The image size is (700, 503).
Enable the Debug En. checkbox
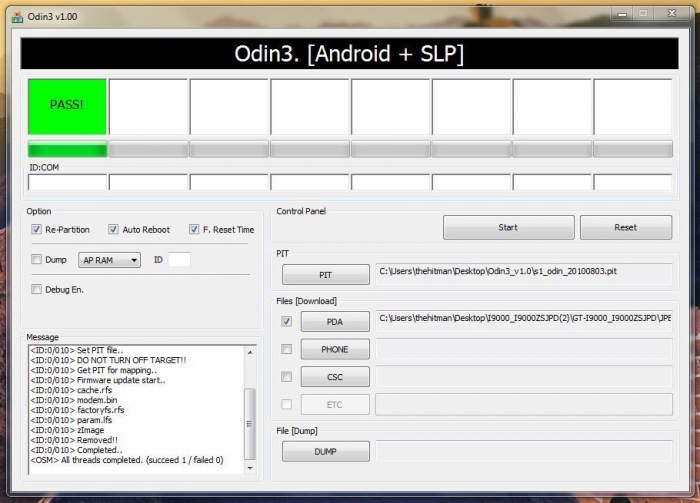tap(36, 289)
